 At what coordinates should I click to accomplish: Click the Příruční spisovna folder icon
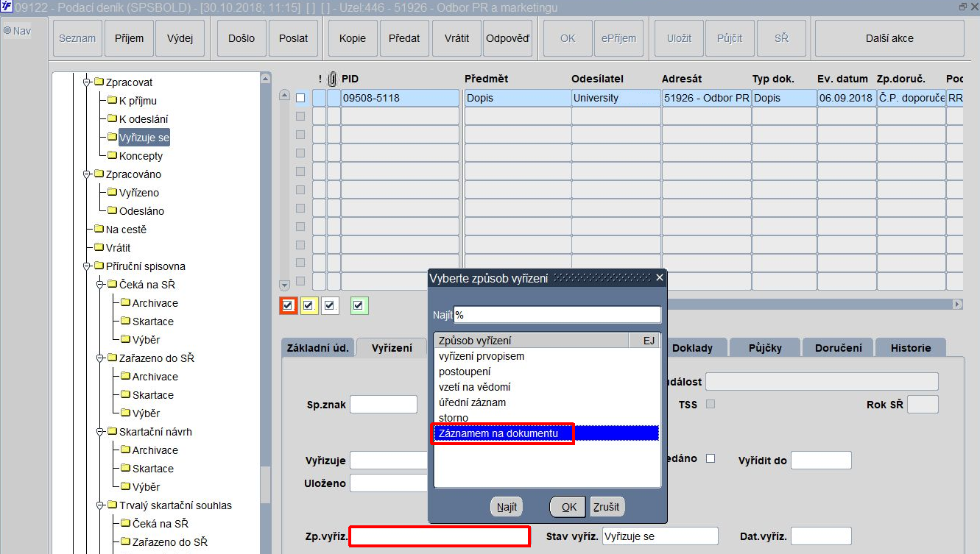coord(99,266)
